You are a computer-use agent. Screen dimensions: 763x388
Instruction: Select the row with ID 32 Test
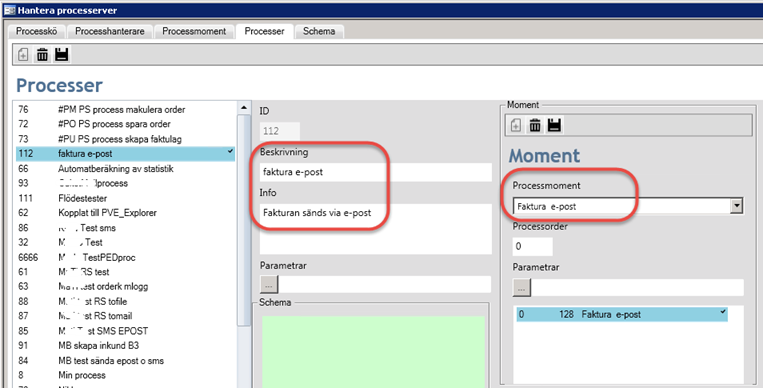click(x=126, y=242)
